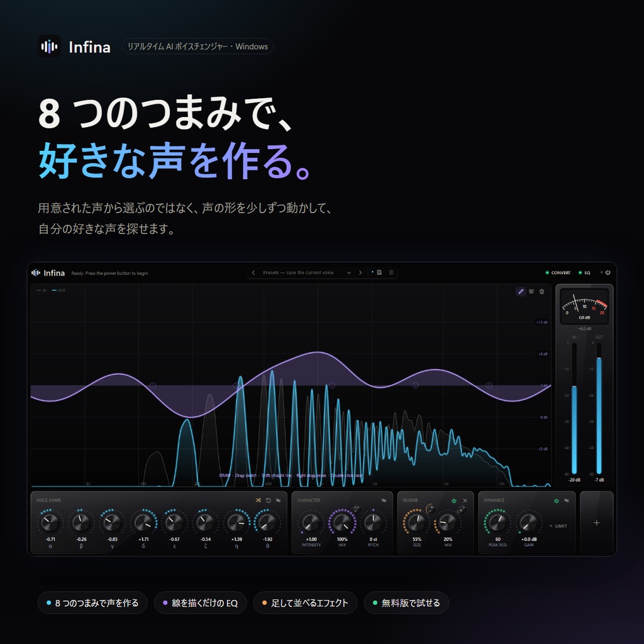Go to previous preset with left chevron
The image size is (644, 644).
click(253, 273)
